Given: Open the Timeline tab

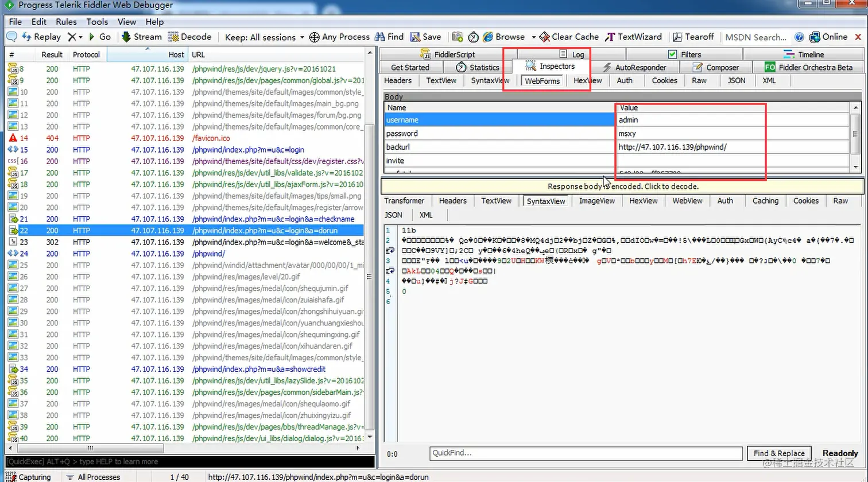Looking at the screenshot, I should click(803, 55).
